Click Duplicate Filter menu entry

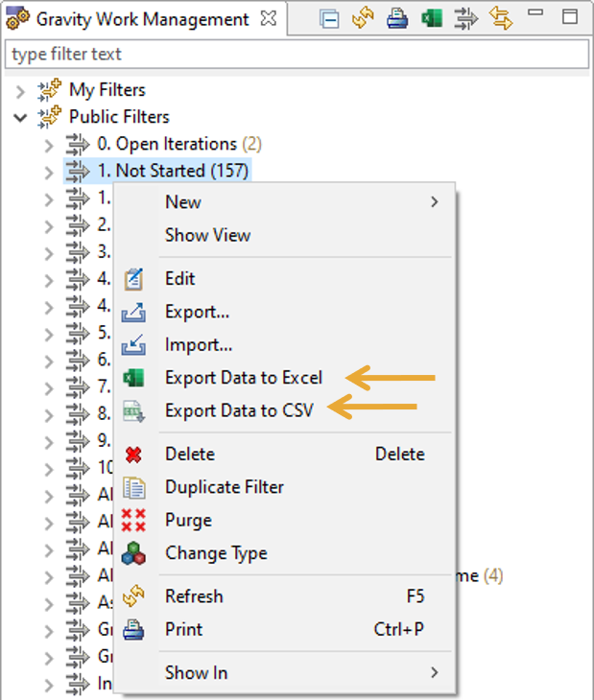(224, 487)
